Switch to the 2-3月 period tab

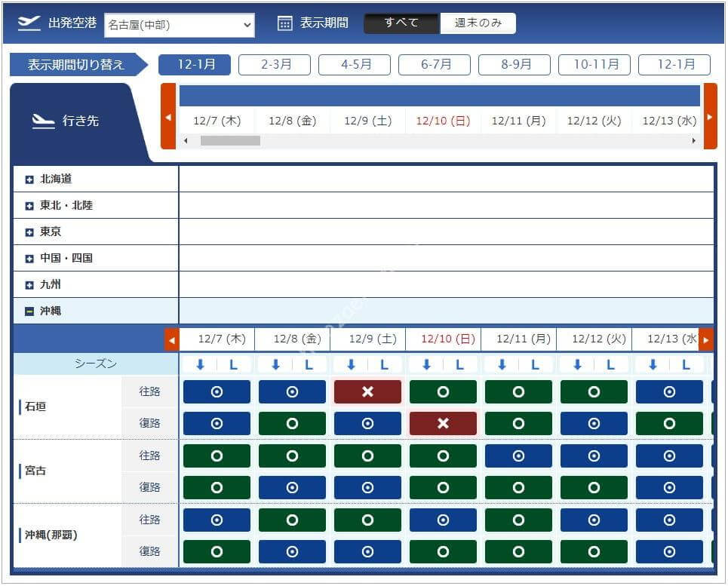275,65
